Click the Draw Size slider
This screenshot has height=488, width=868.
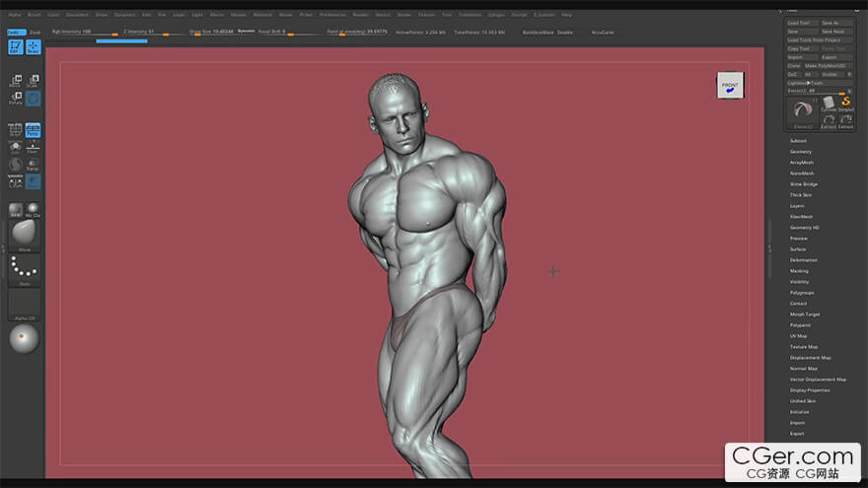[x=210, y=32]
